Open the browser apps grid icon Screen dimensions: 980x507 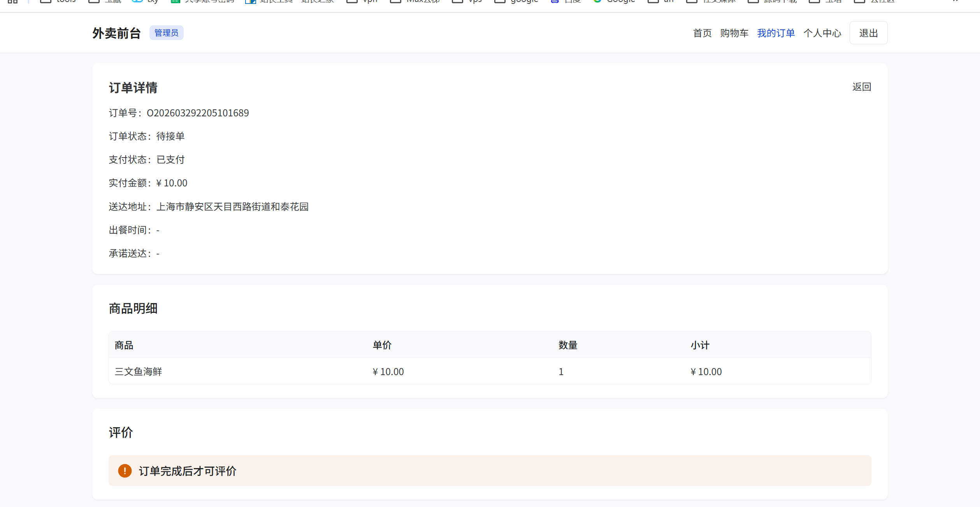[12, 1]
